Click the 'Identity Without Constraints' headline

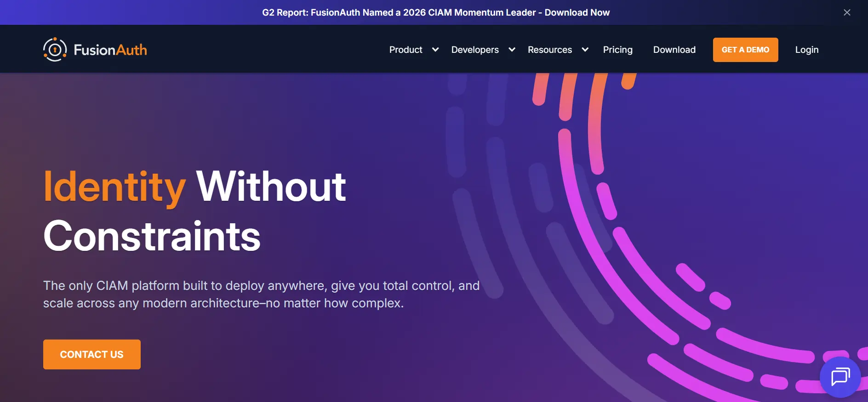tap(194, 211)
